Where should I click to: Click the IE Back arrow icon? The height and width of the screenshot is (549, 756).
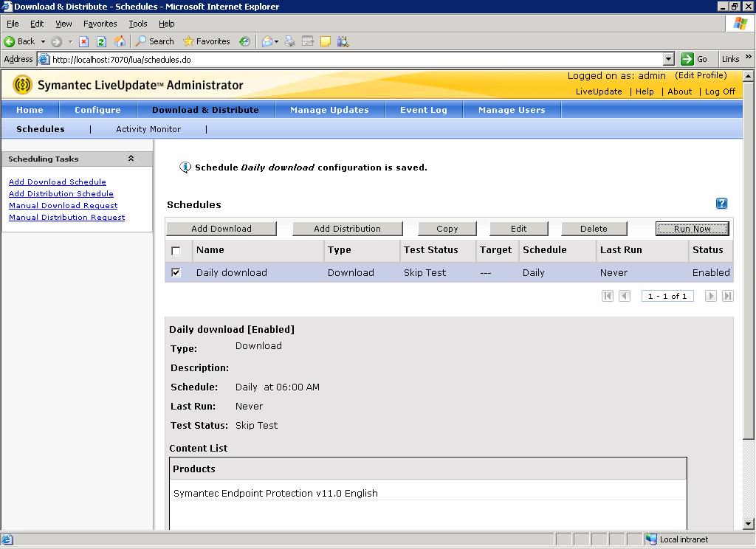9,41
